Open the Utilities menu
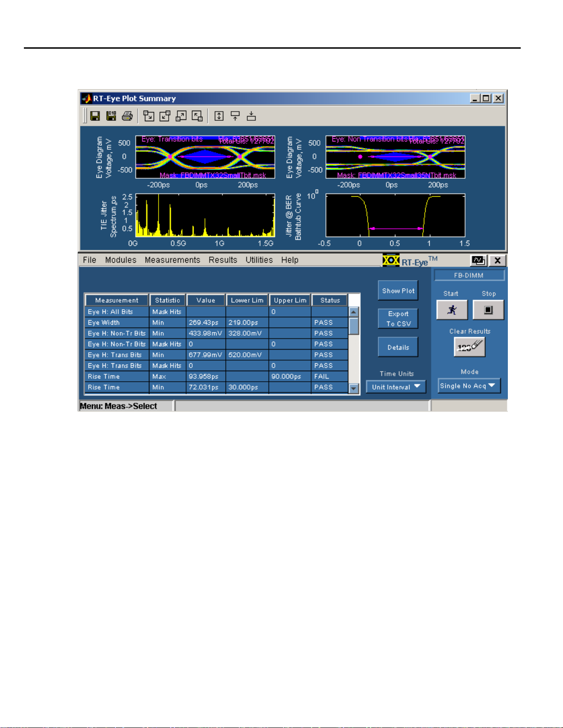Screen dimensions: 563x728 tap(259, 260)
